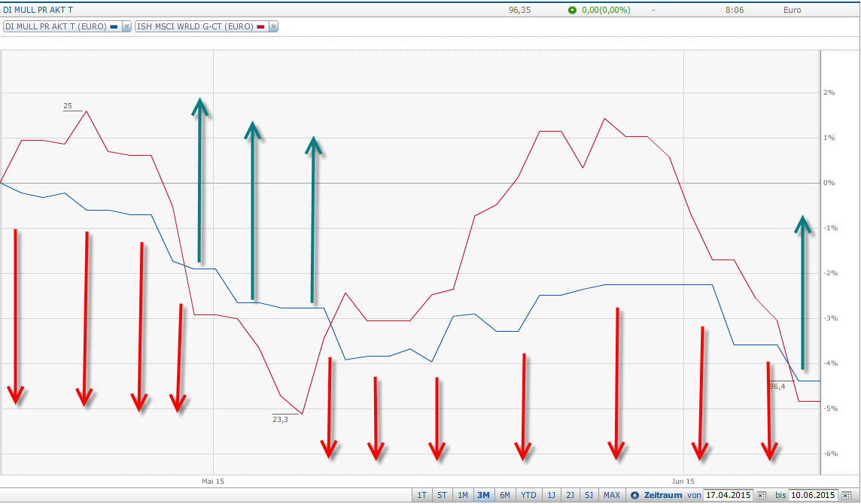
Task: Switch to 1M time range
Action: tap(463, 495)
